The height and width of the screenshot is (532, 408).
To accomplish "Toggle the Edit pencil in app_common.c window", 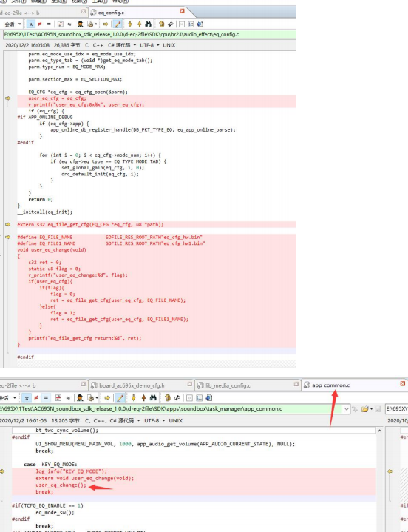I will [x=120, y=397].
